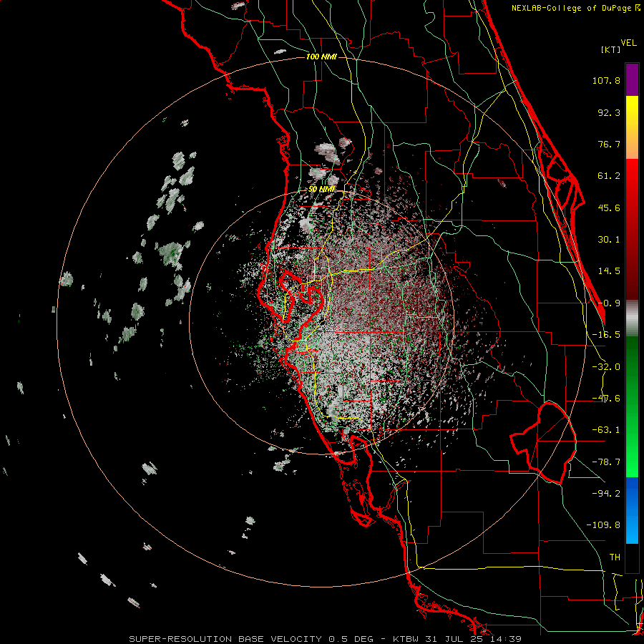Viewport: 644px width, 644px height.
Task: Click the 50 NMI range ring label
Action: [321, 189]
